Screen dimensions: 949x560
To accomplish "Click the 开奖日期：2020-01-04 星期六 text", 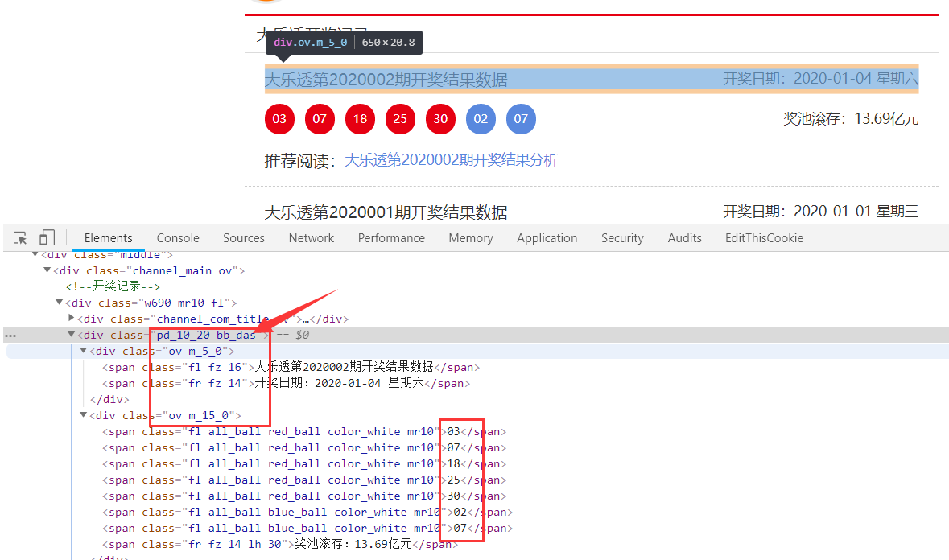I will [x=821, y=79].
